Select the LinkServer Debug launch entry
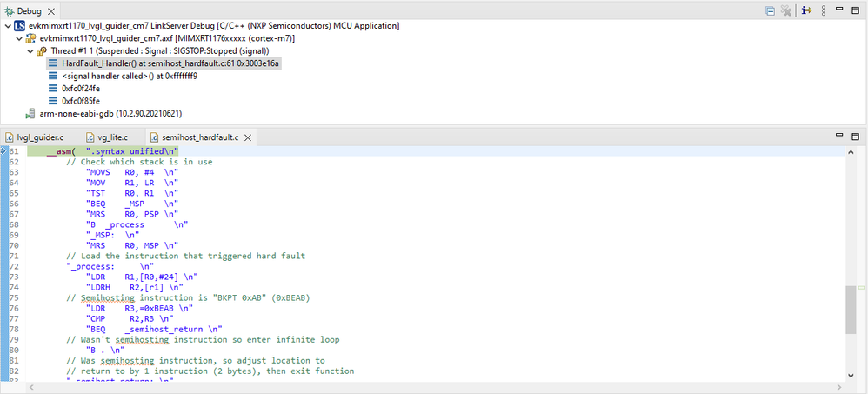 click(214, 26)
